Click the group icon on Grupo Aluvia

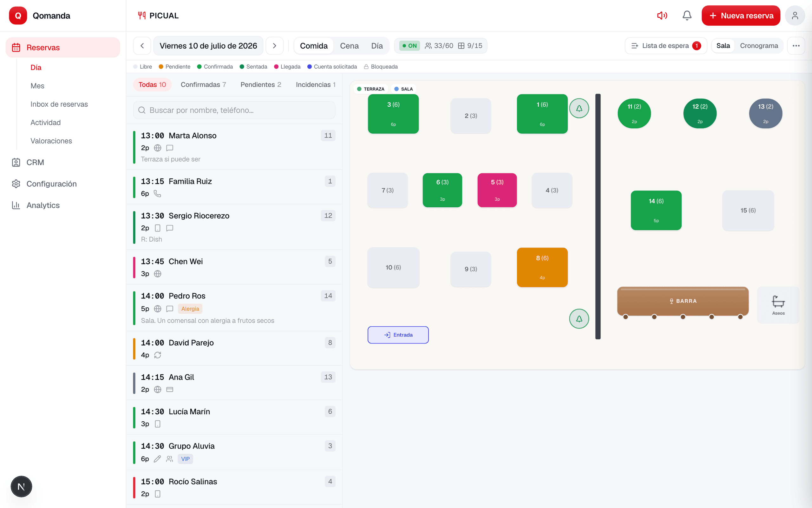click(170, 459)
